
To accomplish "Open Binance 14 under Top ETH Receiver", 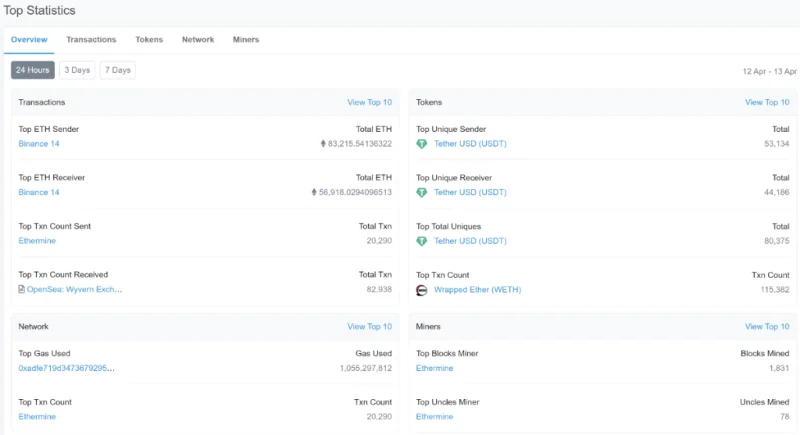I will (39, 192).
